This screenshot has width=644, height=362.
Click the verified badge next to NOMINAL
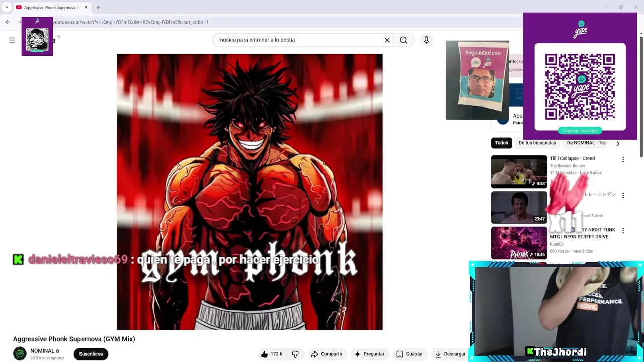(x=58, y=351)
